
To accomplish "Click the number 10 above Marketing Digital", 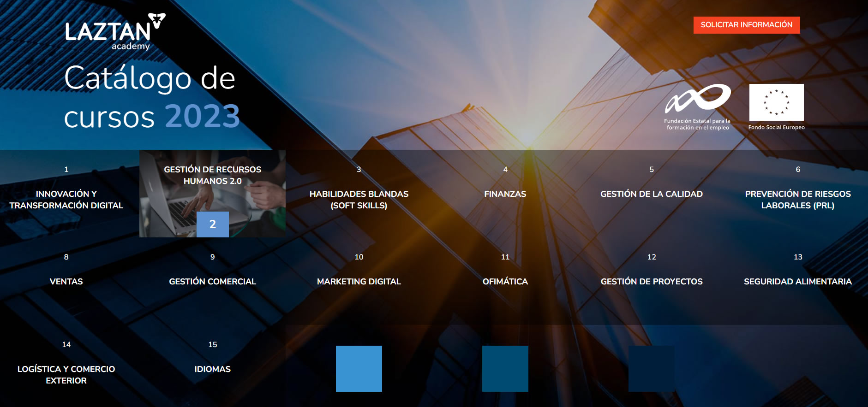I will (x=359, y=257).
